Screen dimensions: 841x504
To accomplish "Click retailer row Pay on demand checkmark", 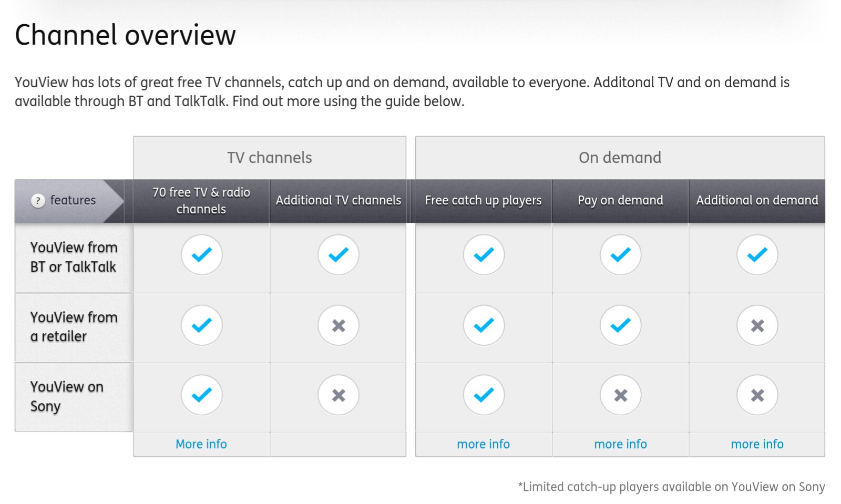I will point(620,326).
